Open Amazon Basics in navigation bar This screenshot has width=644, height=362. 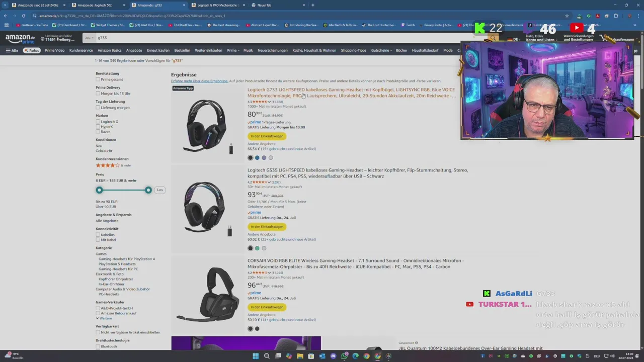pos(109,50)
